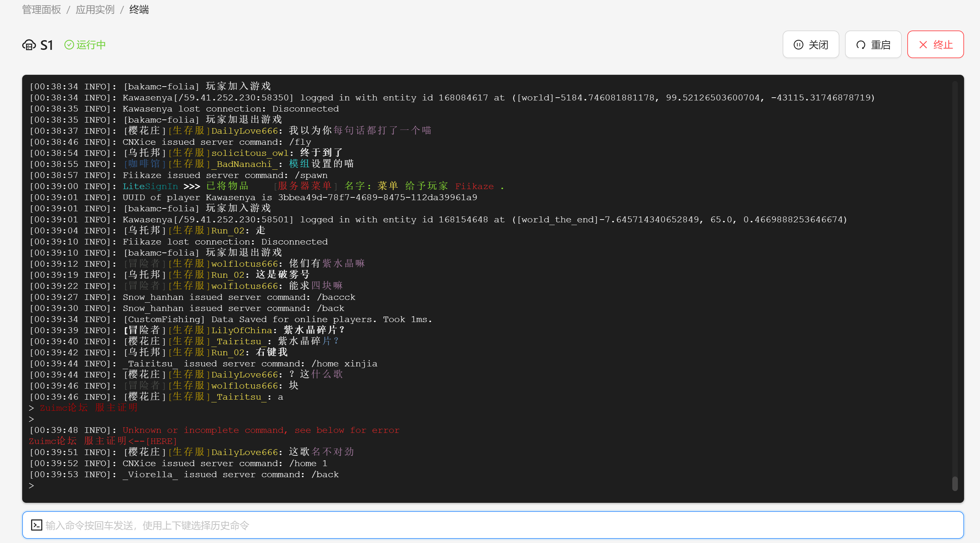Click 'Fiikaze lost connection: Disconnected' line

click(178, 242)
